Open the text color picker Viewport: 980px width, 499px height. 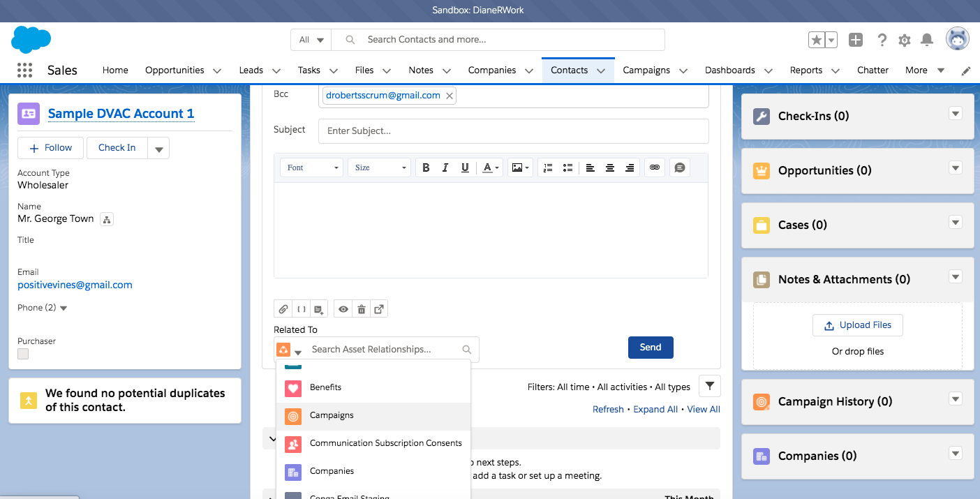(491, 167)
